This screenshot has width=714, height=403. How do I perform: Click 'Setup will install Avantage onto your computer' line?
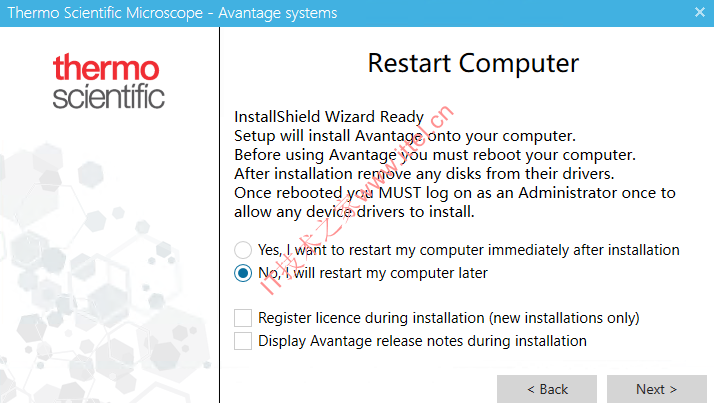(x=405, y=136)
